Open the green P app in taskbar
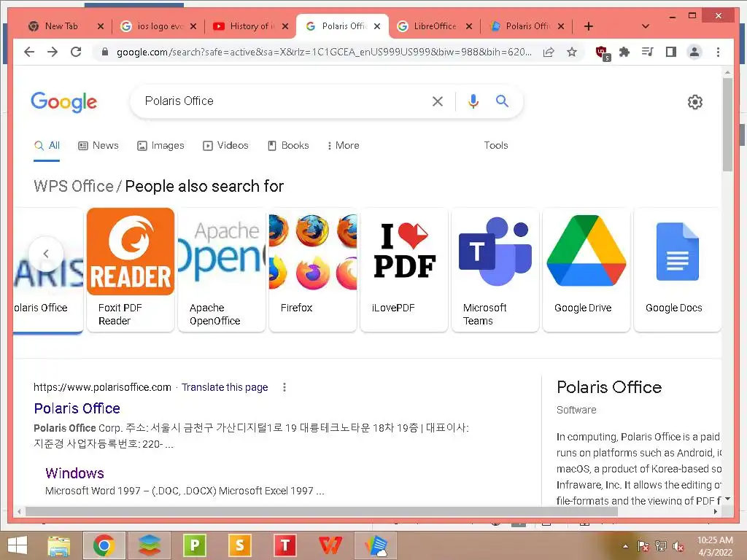Screen dimensions: 747x560 coord(195,545)
